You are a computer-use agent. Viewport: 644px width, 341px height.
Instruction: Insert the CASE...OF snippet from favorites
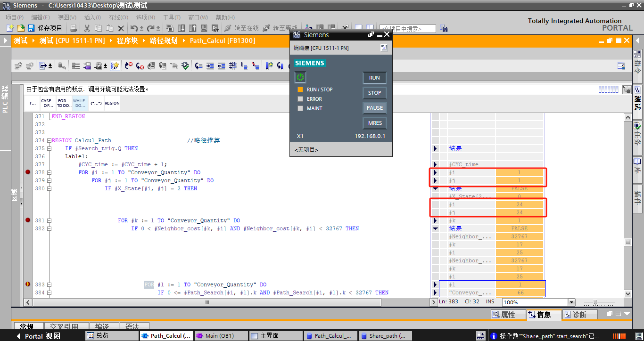pyautogui.click(x=48, y=103)
